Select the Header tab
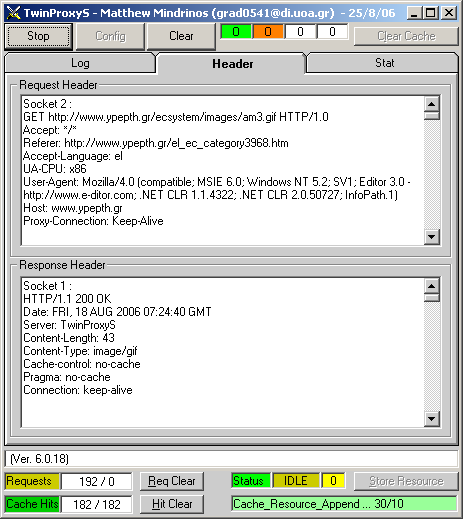Screen dimensions: 463x519 click(x=232, y=63)
